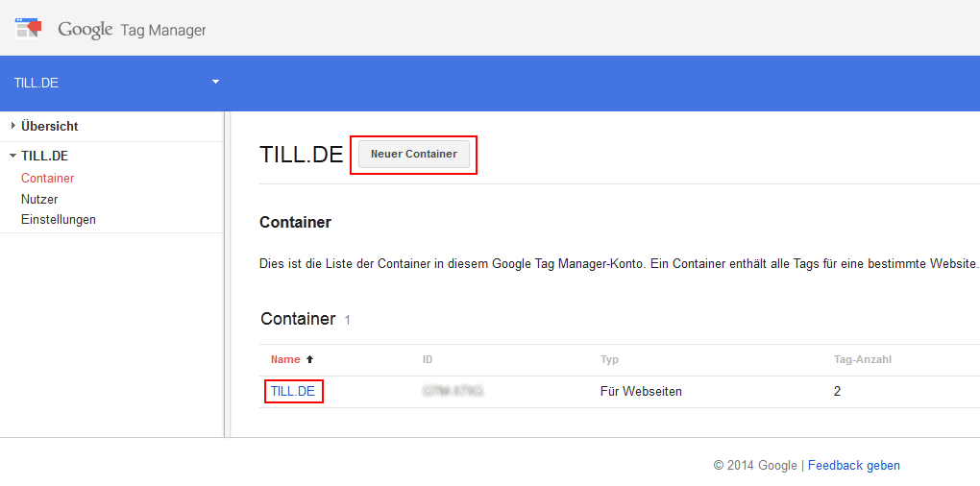This screenshot has height=486, width=980.
Task: Open Nutzer in the sidebar
Action: [39, 199]
